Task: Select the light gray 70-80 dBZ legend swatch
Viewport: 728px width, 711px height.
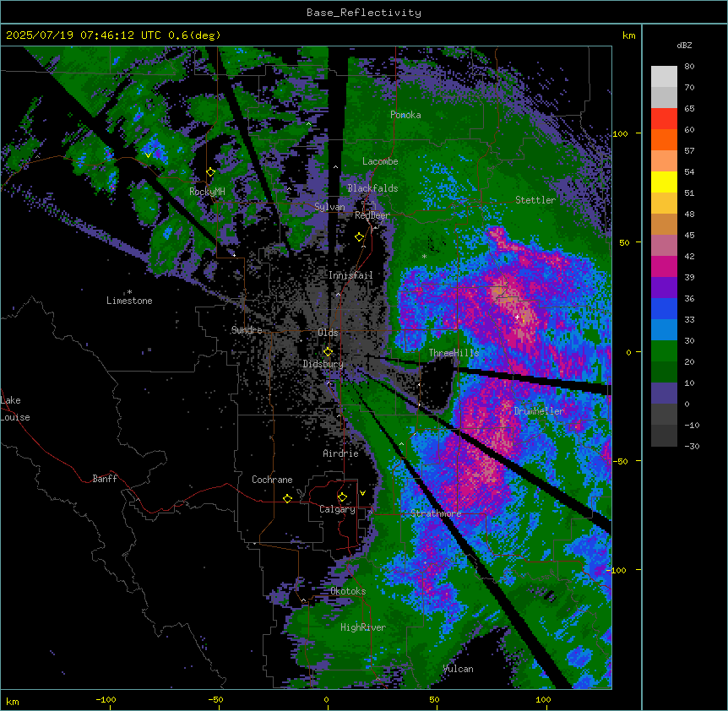Action: click(664, 77)
